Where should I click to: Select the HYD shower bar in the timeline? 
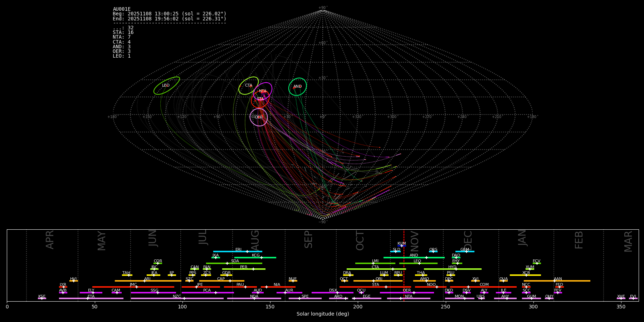pyautogui.click(x=453, y=269)
